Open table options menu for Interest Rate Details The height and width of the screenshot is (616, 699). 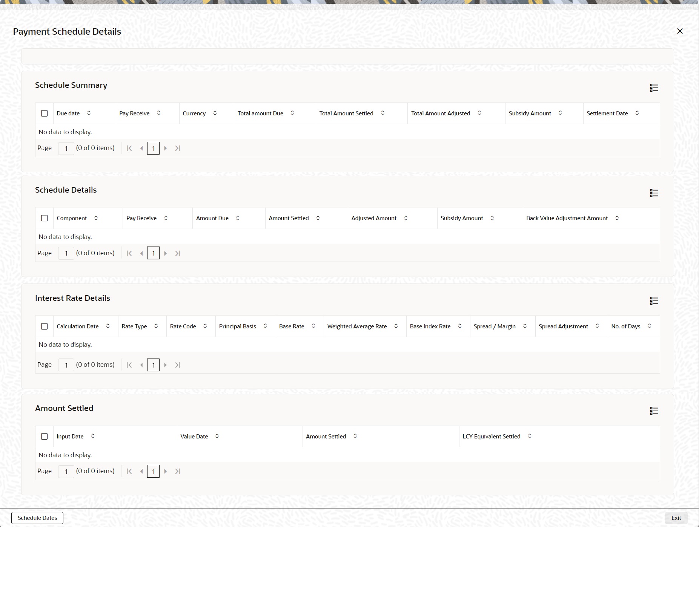point(654,300)
